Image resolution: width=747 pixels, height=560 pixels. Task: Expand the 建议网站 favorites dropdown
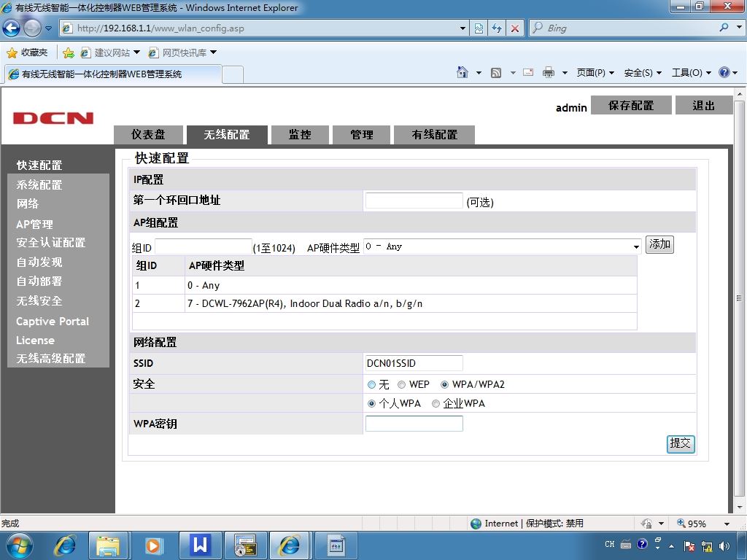[x=136, y=52]
